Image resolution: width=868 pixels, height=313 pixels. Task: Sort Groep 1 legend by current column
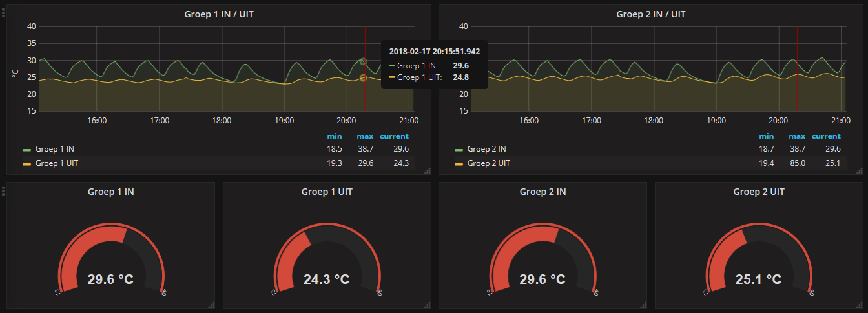(394, 136)
